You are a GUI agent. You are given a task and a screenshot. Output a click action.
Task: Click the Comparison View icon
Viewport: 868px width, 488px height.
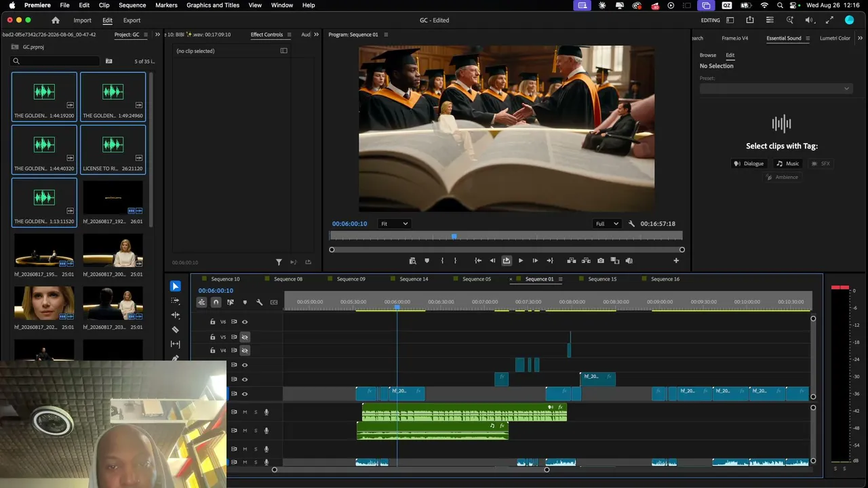615,261
